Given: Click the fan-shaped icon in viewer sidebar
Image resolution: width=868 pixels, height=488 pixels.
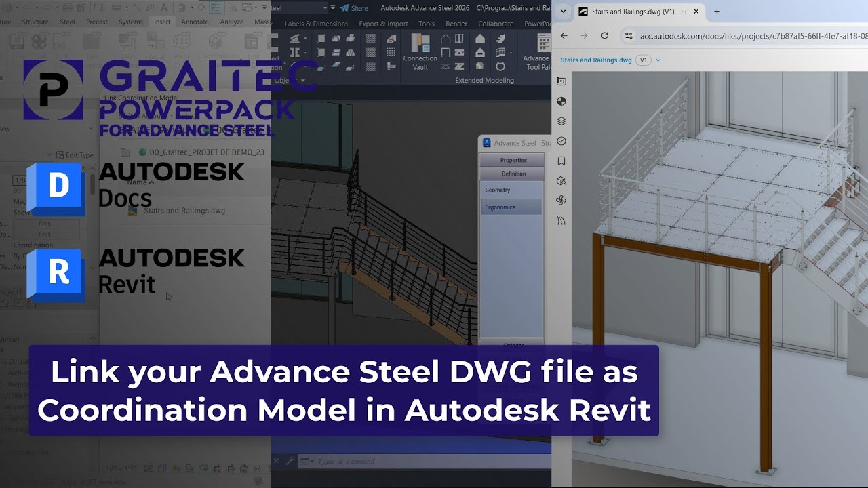Looking at the screenshot, I should (x=561, y=201).
